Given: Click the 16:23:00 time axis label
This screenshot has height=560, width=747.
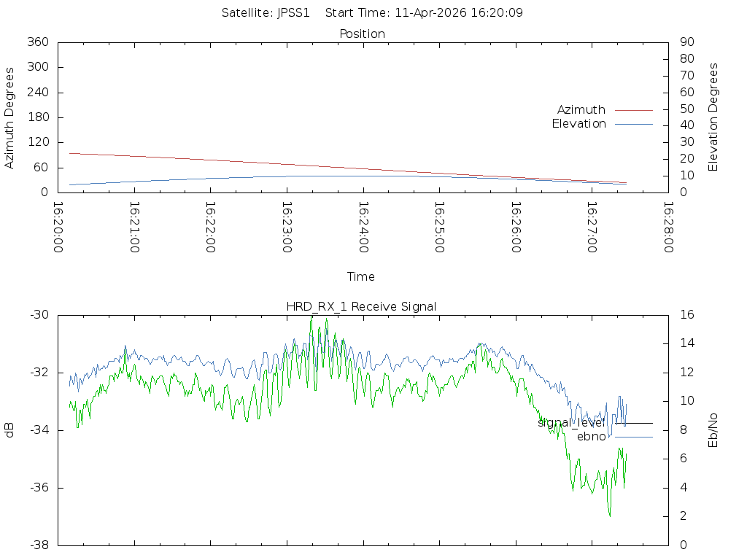Looking at the screenshot, I should [287, 227].
